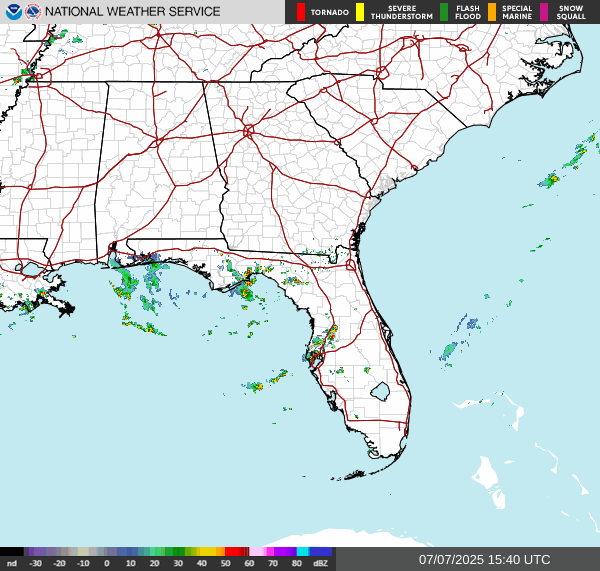
Task: Select the yellow Severe Thunderstorm legend swatch
Action: tap(360, 12)
